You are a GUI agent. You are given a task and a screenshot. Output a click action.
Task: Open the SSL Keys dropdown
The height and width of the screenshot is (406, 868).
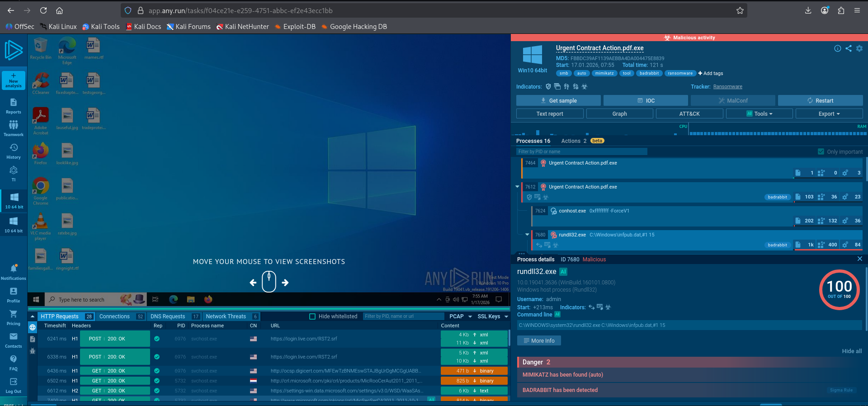pyautogui.click(x=493, y=316)
